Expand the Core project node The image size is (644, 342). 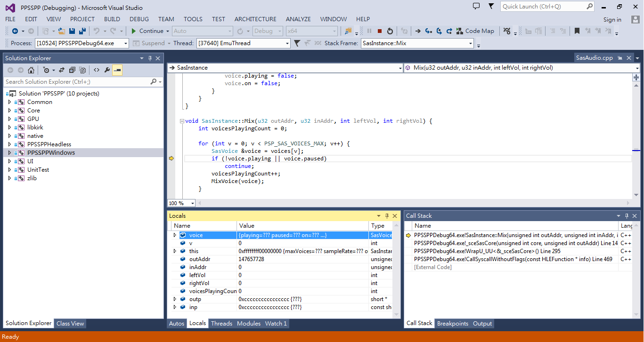9,111
